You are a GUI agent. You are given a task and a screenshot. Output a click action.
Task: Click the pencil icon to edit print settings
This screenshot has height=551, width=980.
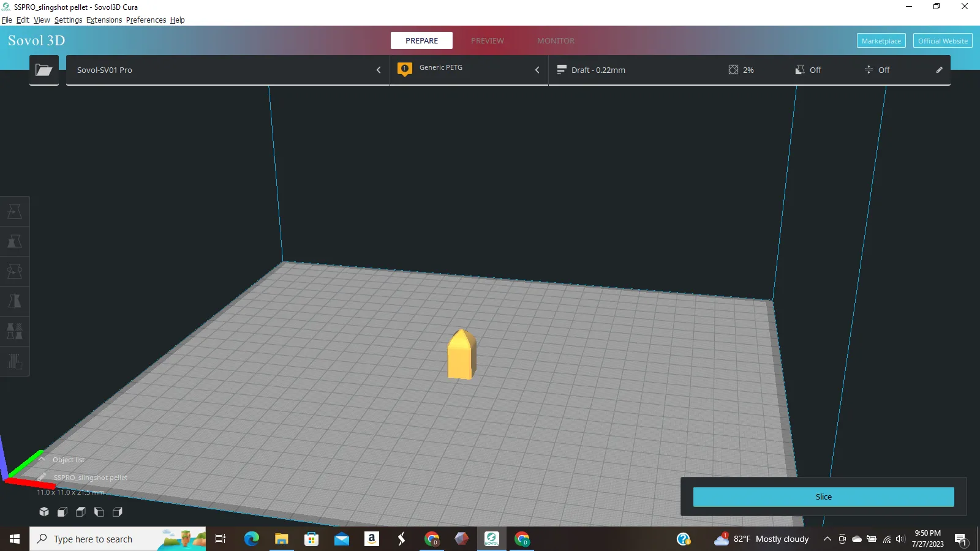click(939, 70)
